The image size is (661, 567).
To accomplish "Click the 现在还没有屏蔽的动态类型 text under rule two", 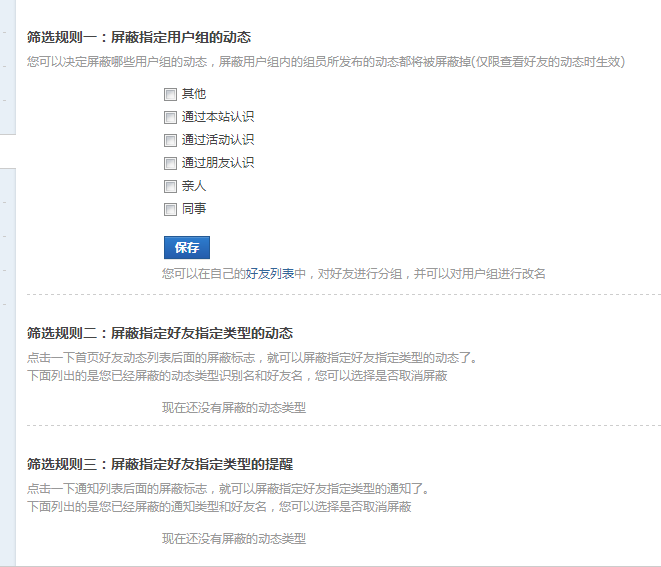I will pyautogui.click(x=234, y=408).
